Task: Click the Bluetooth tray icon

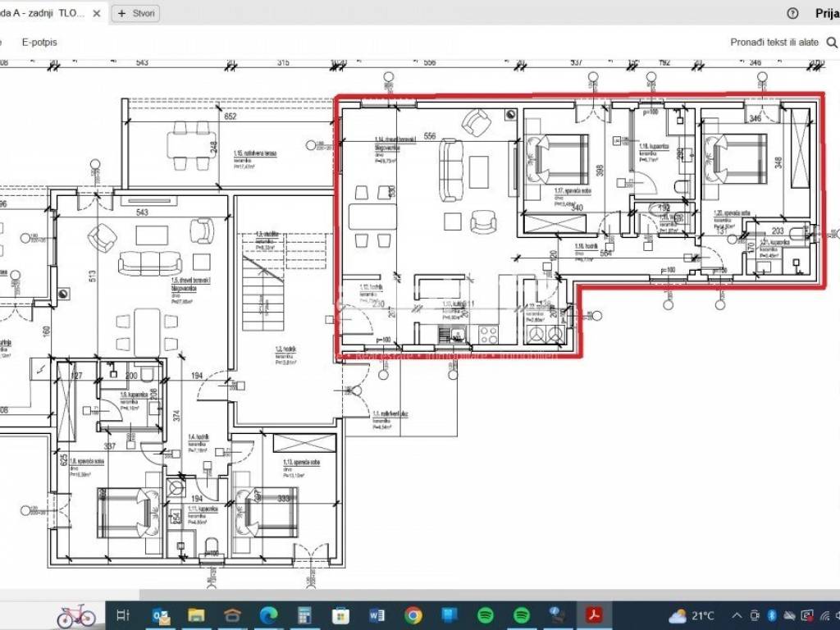Action: coord(771,615)
